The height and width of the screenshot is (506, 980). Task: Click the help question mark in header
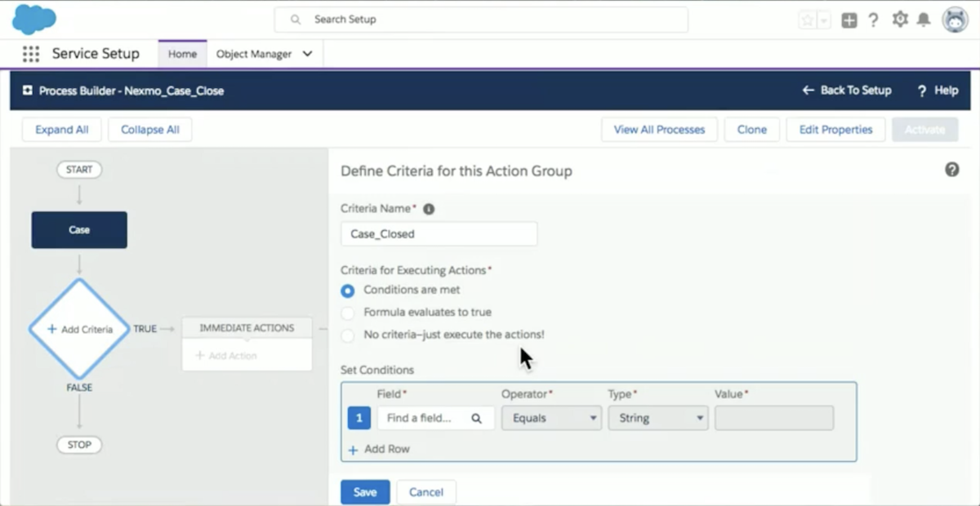pos(873,20)
